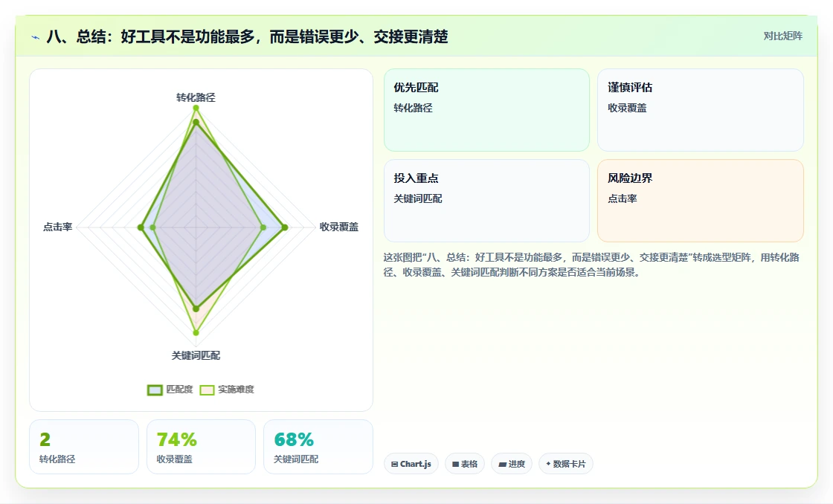Click the top data point on 转化路径 axis
The width and height of the screenshot is (833, 504).
[196, 108]
